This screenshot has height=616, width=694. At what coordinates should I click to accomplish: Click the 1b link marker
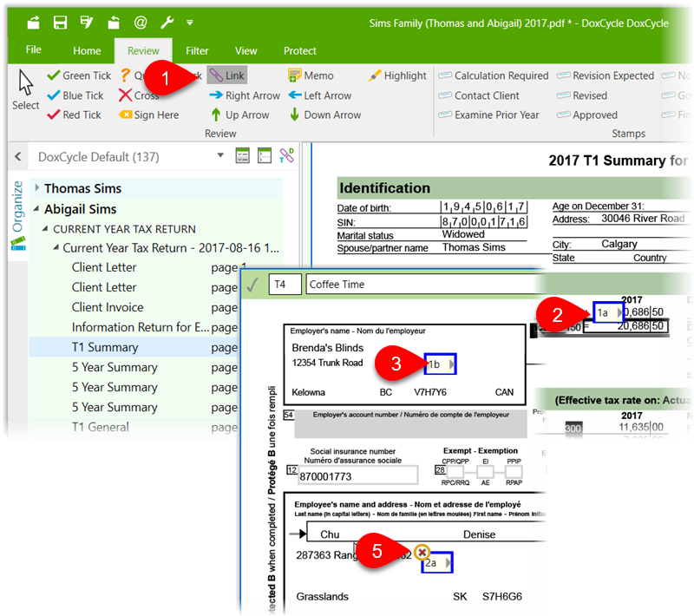coord(440,364)
